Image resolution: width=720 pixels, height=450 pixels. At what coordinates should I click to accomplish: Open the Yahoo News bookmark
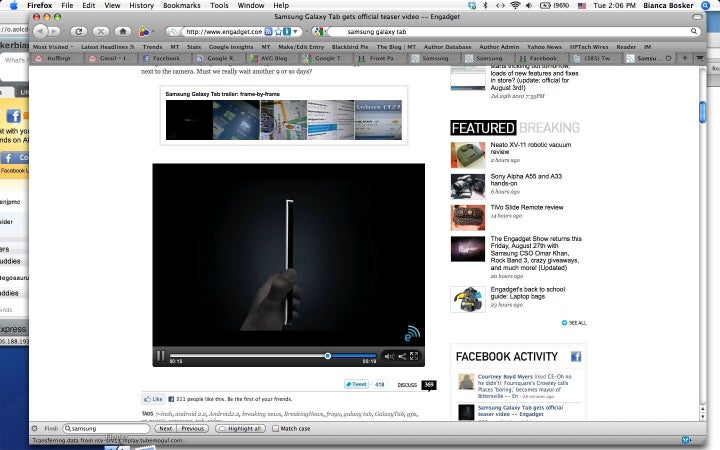tap(544, 47)
